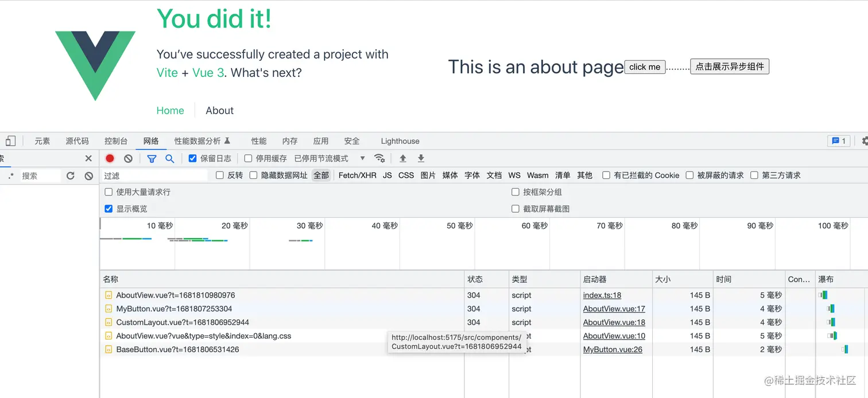Open initiator link AboutView.vue:17
Screen dimensions: 868x398
click(x=614, y=309)
